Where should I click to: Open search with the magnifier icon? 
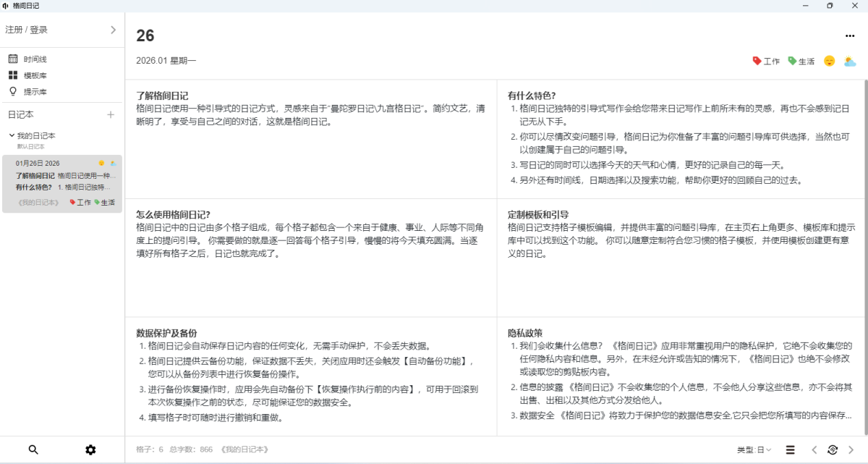[x=33, y=450]
